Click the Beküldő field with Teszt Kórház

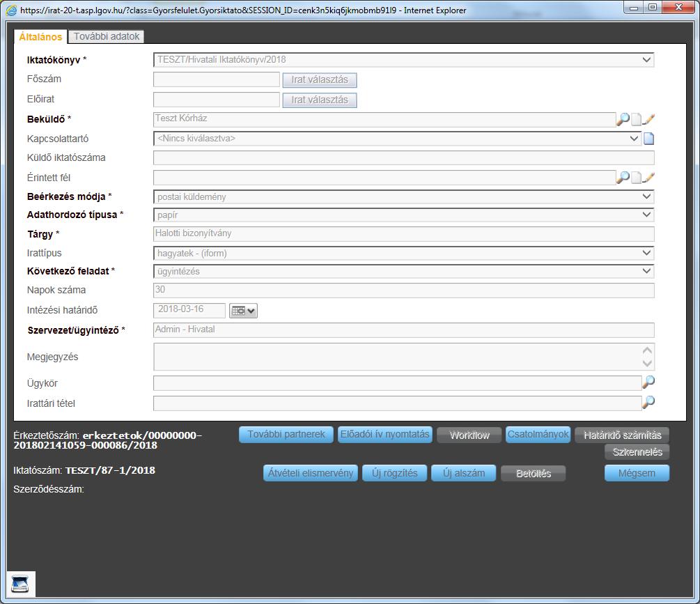[384, 120]
